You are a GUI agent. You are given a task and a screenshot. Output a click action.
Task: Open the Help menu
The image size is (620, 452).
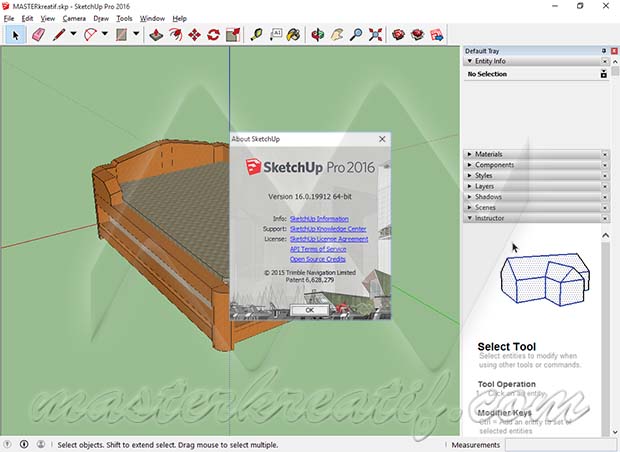coord(180,19)
